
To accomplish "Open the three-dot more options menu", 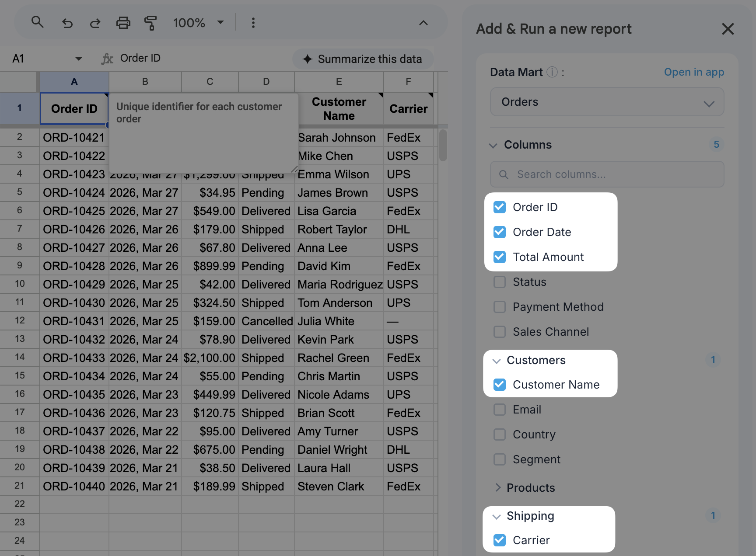I will click(x=253, y=23).
